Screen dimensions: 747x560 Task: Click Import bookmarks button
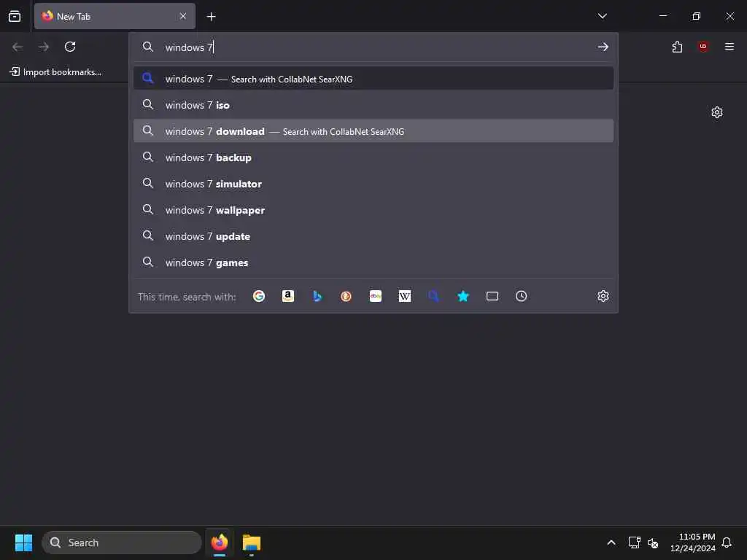(55, 72)
